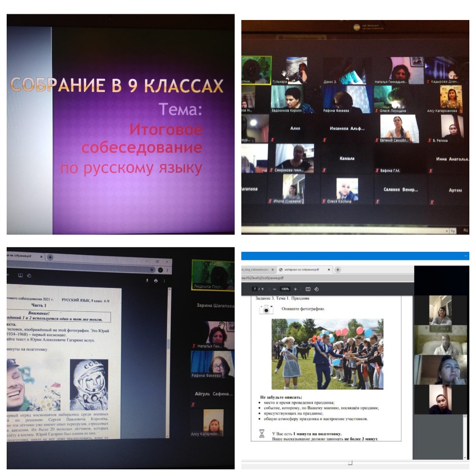The height and width of the screenshot is (476, 476).
Task: Toggle muted mic icon on Кадырова Диан tile
Action: click(x=428, y=81)
